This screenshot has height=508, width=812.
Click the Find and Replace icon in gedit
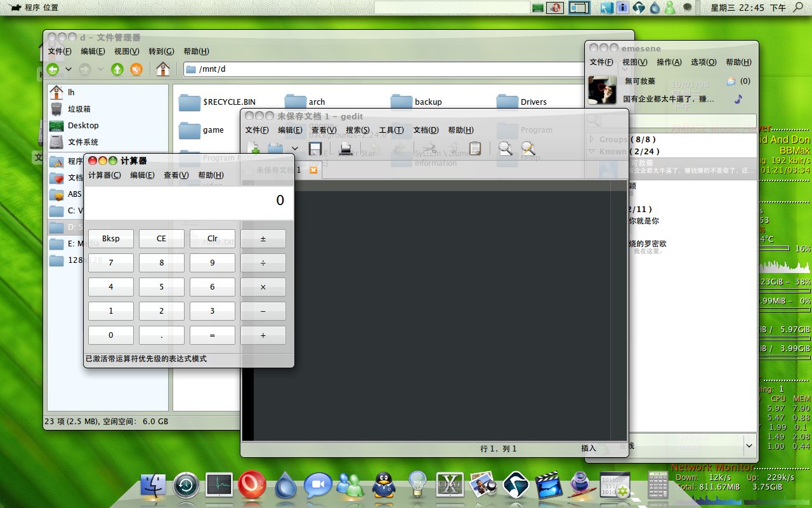pos(528,149)
